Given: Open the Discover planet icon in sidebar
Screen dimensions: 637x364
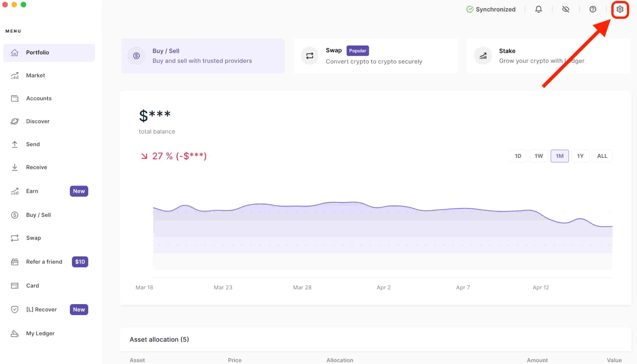Looking at the screenshot, I should point(14,121).
